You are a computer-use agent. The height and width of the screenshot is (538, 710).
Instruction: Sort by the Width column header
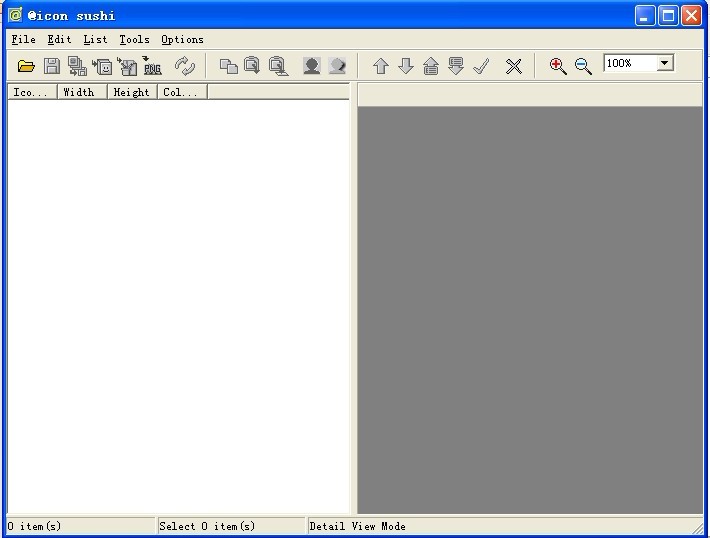[x=82, y=92]
